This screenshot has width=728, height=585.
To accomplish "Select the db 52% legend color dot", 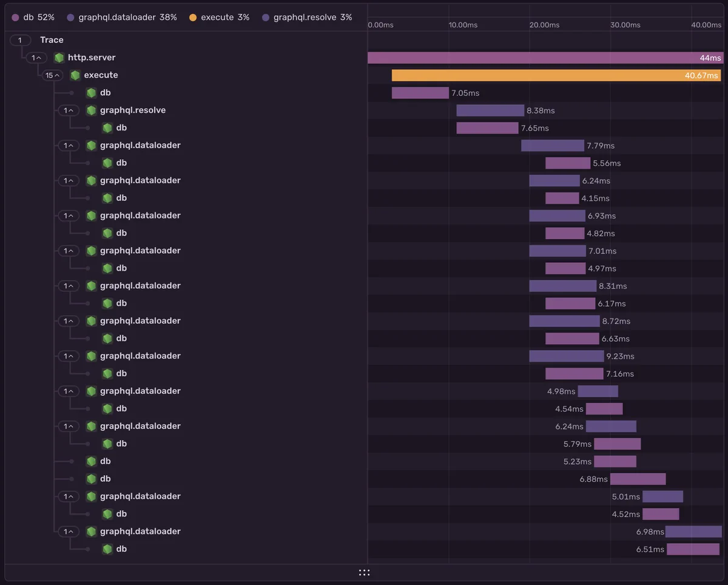I will pyautogui.click(x=16, y=18).
